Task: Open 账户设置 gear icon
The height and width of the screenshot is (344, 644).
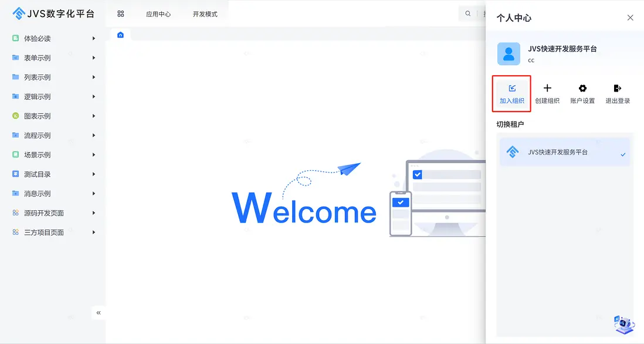Action: click(582, 88)
